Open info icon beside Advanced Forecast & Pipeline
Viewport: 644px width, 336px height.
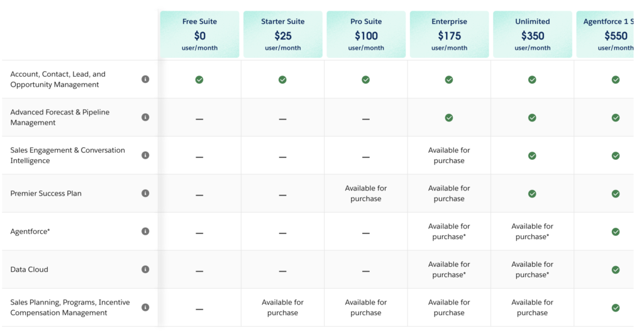click(145, 117)
